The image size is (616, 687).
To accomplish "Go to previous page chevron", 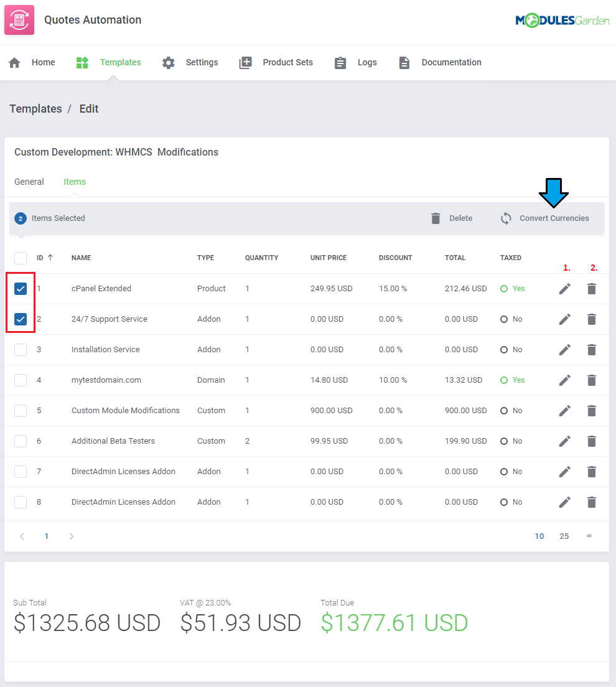I will click(22, 536).
